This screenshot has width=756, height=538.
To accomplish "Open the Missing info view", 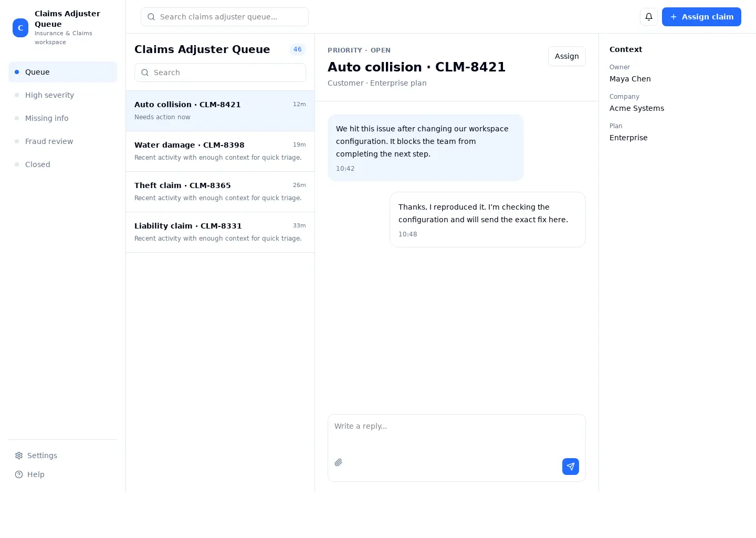I will (62, 118).
